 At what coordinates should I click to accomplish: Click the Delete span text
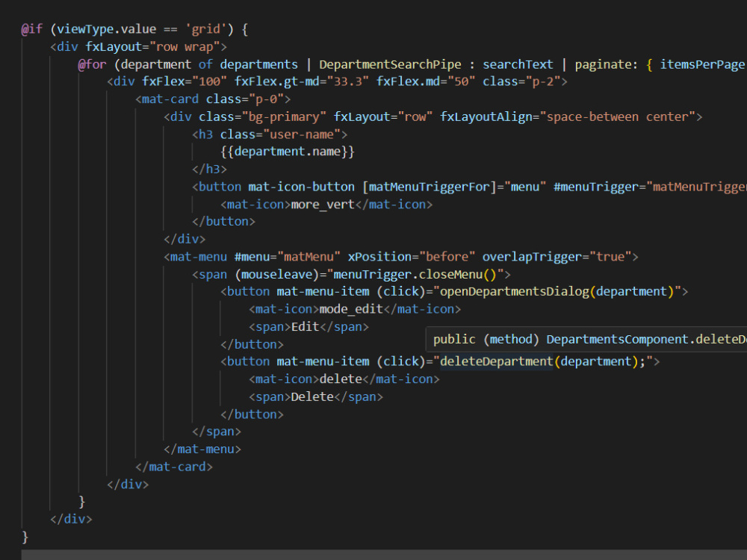point(312,396)
